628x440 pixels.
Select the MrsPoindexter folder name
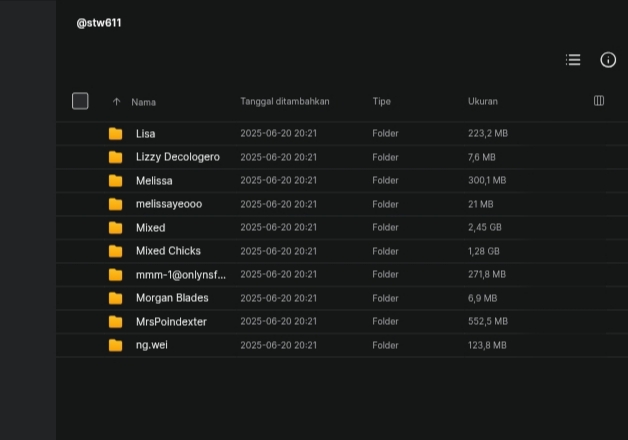click(x=171, y=321)
